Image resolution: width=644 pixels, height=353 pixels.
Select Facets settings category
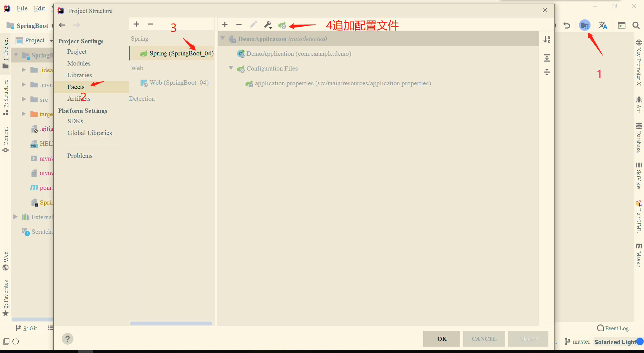point(91,87)
